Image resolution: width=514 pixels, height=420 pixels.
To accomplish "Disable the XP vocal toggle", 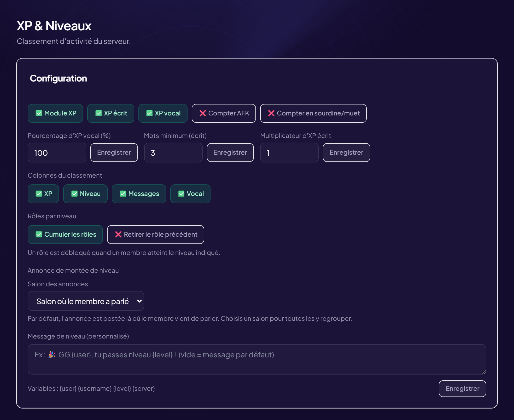I will point(163,113).
